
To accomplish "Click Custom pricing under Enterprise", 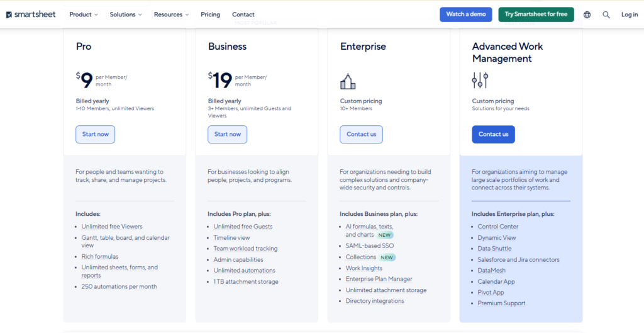I will 361,101.
